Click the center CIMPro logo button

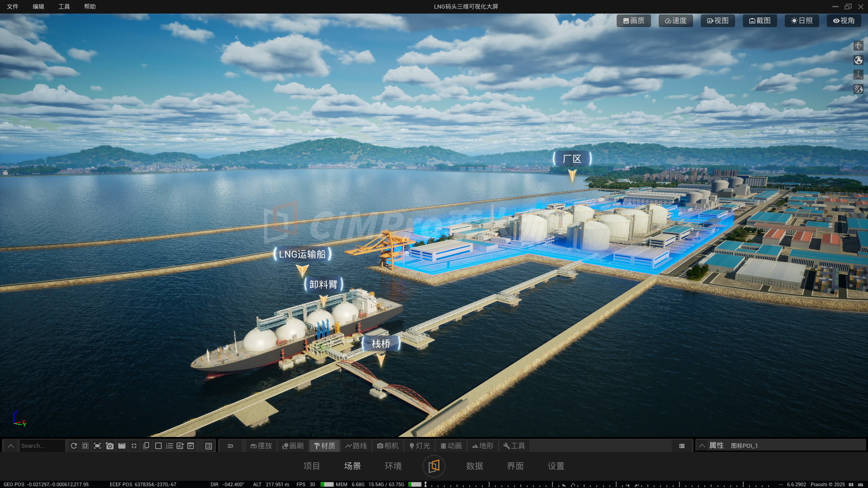coord(434,466)
